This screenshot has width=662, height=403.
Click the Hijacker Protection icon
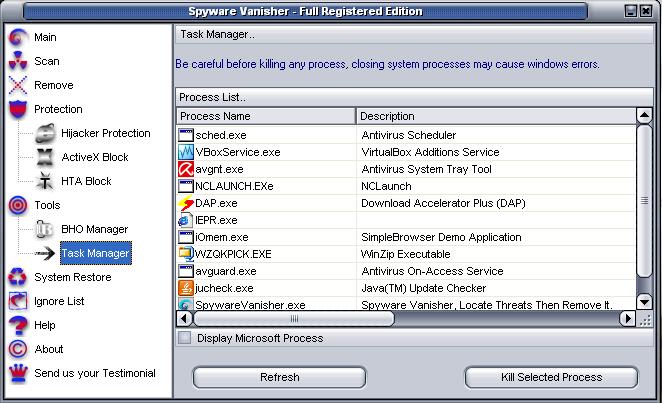[x=45, y=133]
